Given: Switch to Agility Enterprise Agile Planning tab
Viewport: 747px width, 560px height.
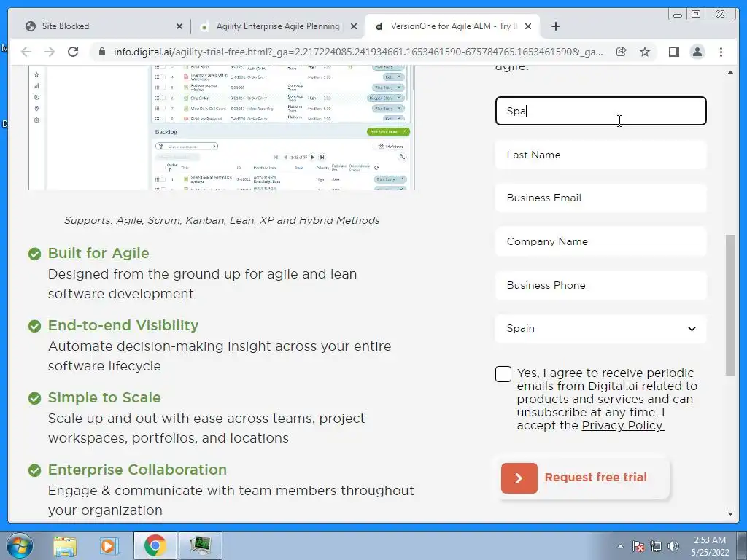Looking at the screenshot, I should pos(278,26).
